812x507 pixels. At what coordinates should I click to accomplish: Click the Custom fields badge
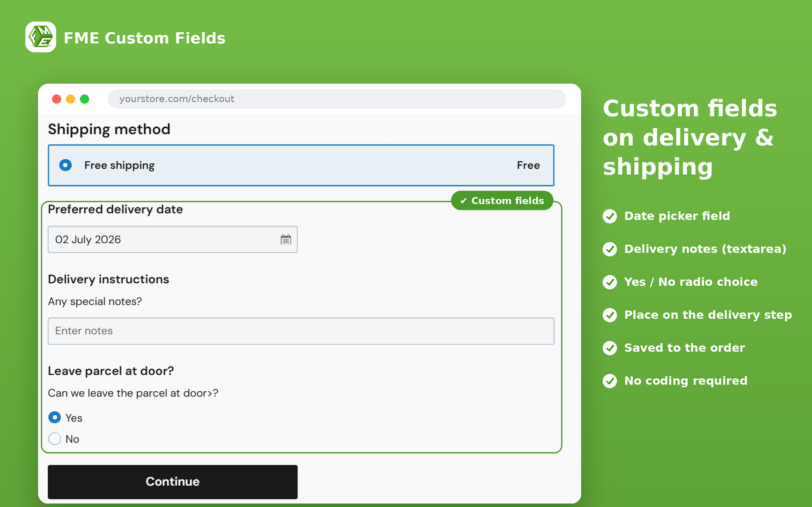[x=502, y=201]
